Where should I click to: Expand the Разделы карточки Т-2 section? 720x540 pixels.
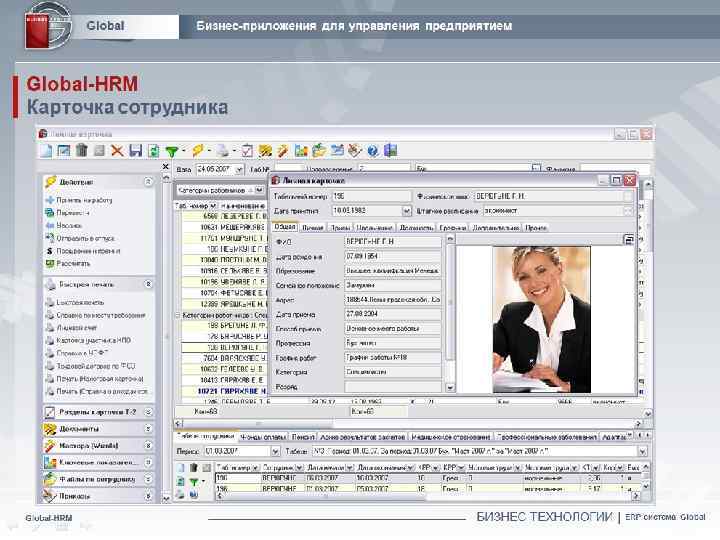click(x=148, y=412)
